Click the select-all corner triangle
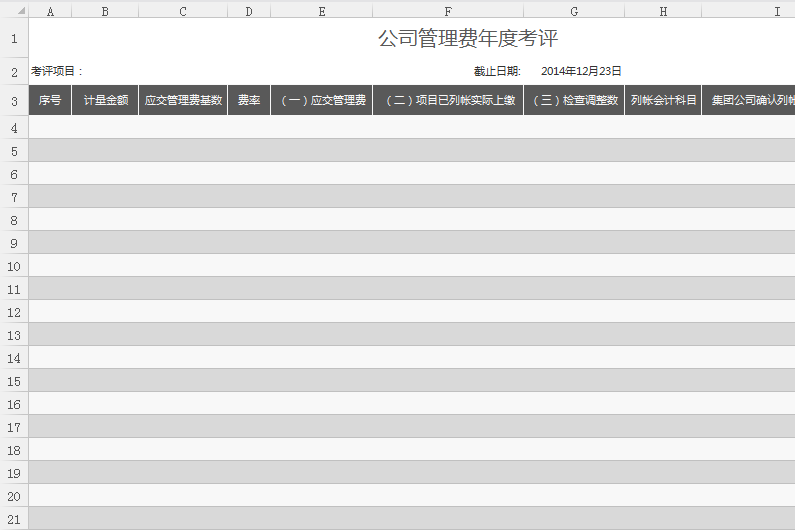This screenshot has height=530, width=795. coord(14,10)
